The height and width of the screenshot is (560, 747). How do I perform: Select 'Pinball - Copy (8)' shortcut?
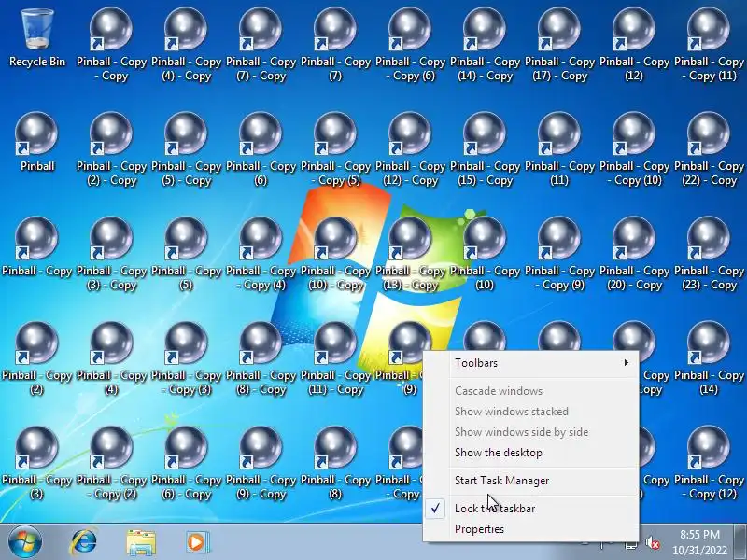click(336, 463)
